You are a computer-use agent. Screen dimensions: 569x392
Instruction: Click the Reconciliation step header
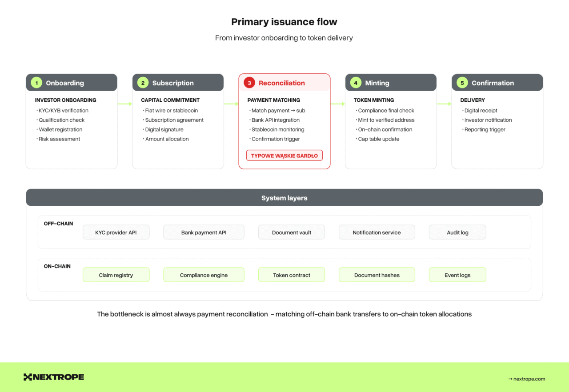[x=284, y=83]
